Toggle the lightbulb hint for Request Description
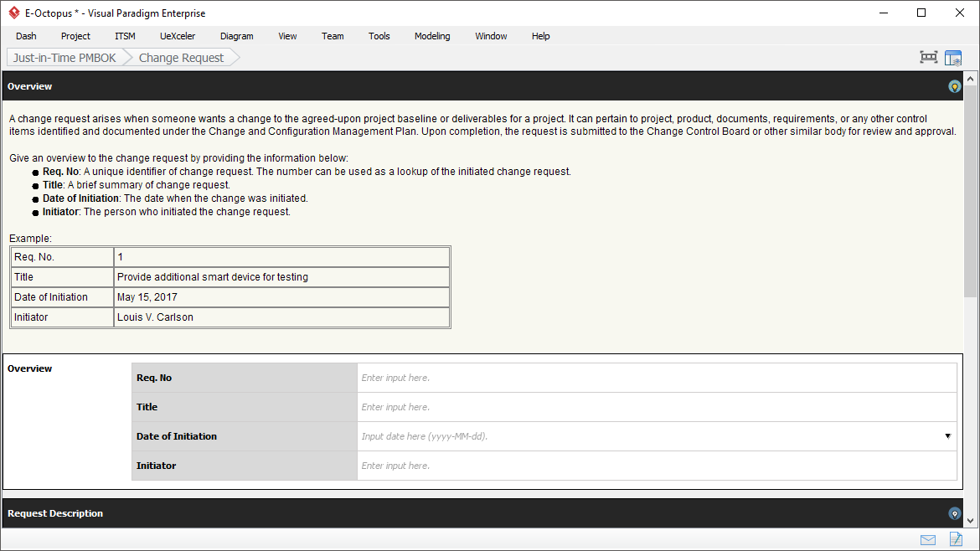Image resolution: width=980 pixels, height=551 pixels. coord(954,513)
